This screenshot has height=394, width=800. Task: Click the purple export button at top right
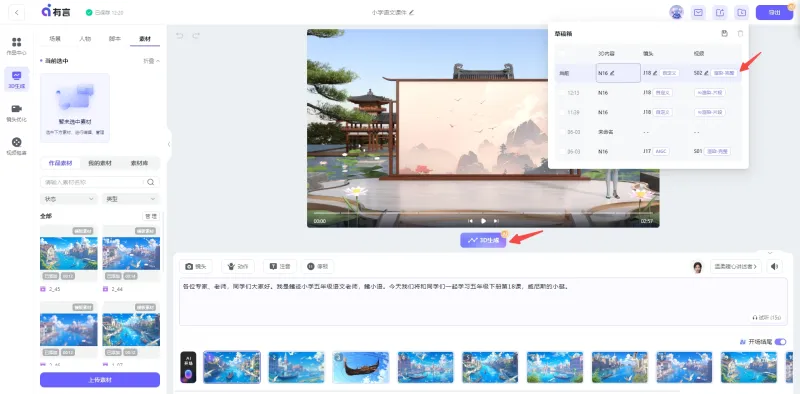click(x=774, y=12)
